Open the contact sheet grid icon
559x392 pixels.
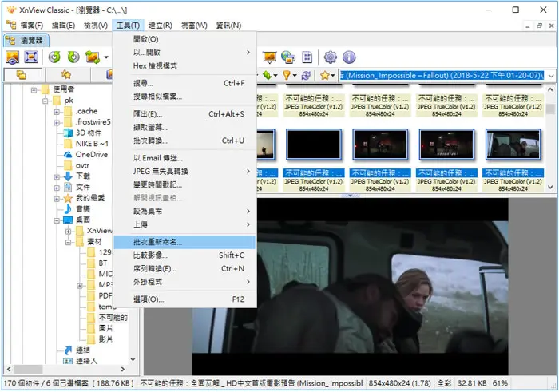coord(307,57)
